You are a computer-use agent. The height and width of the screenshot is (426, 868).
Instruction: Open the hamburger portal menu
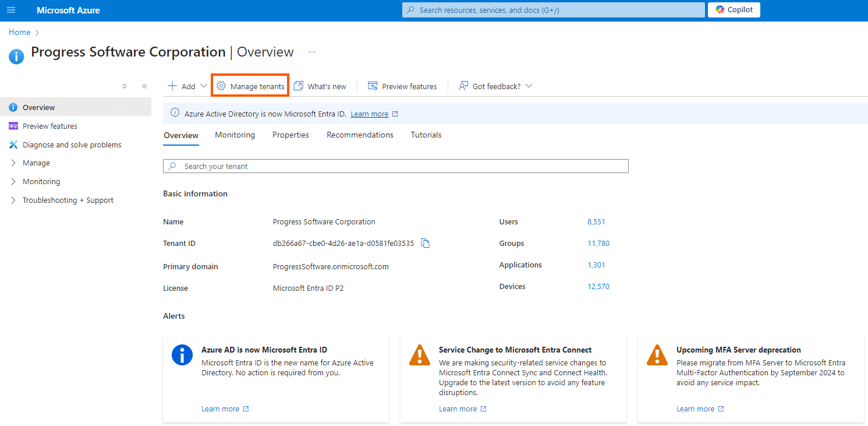click(x=11, y=10)
